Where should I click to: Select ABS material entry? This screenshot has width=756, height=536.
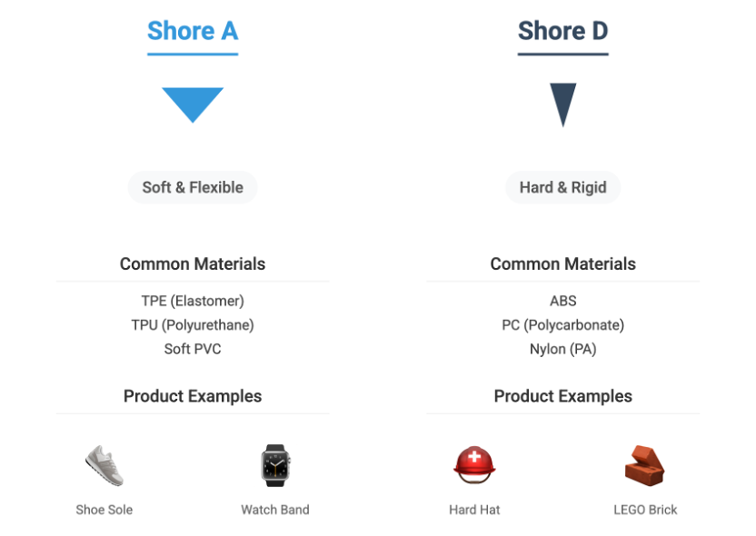[562, 301]
